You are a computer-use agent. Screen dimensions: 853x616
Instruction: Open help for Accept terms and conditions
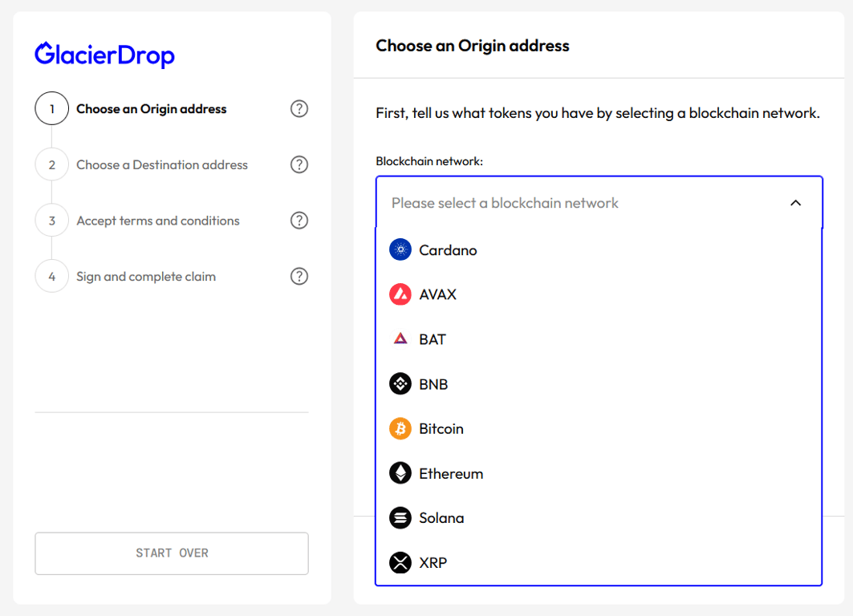point(299,220)
